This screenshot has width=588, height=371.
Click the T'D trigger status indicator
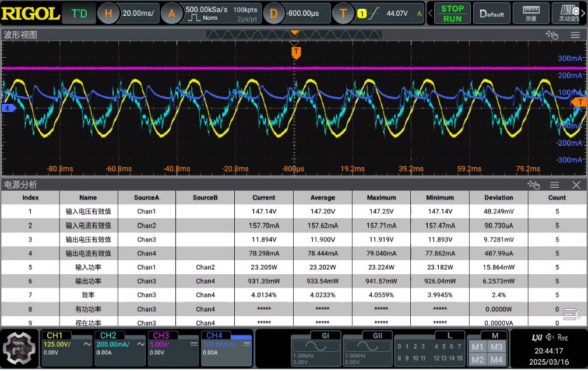79,13
